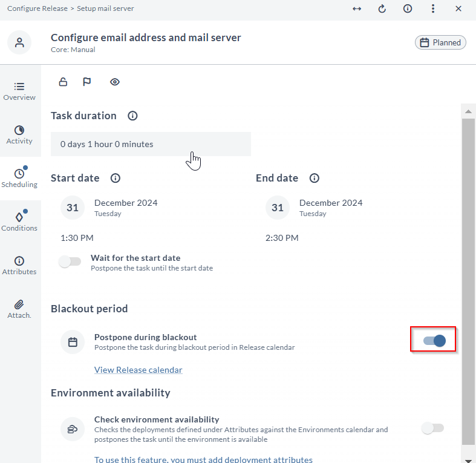Open the Conditions tab
The width and height of the screenshot is (476, 463).
(x=19, y=222)
